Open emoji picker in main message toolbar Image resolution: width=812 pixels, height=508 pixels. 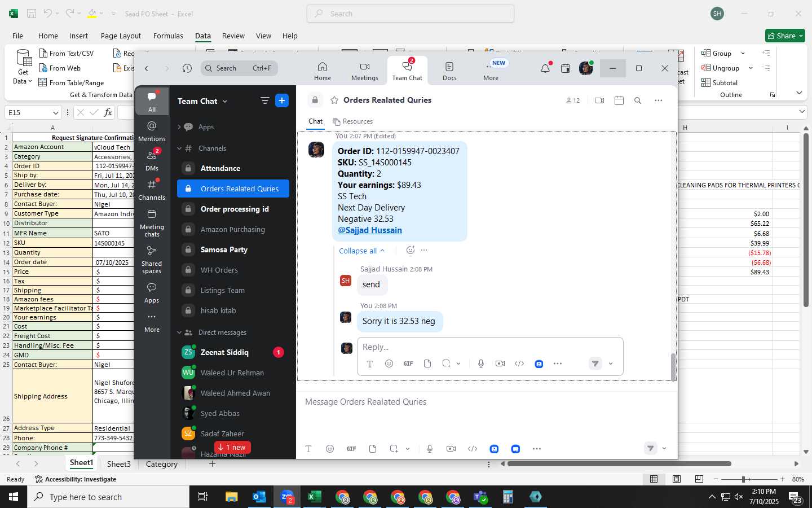pos(330,449)
